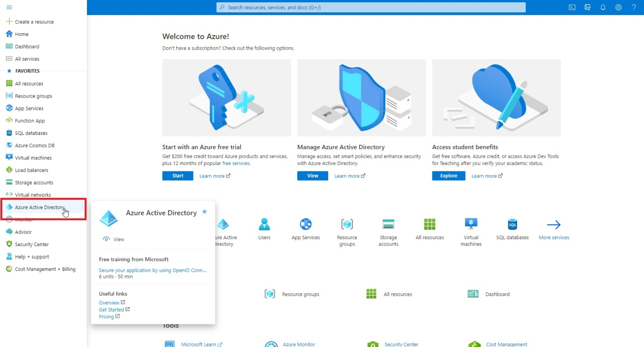
Task: Select Security Center in the left sidebar
Action: coord(32,244)
